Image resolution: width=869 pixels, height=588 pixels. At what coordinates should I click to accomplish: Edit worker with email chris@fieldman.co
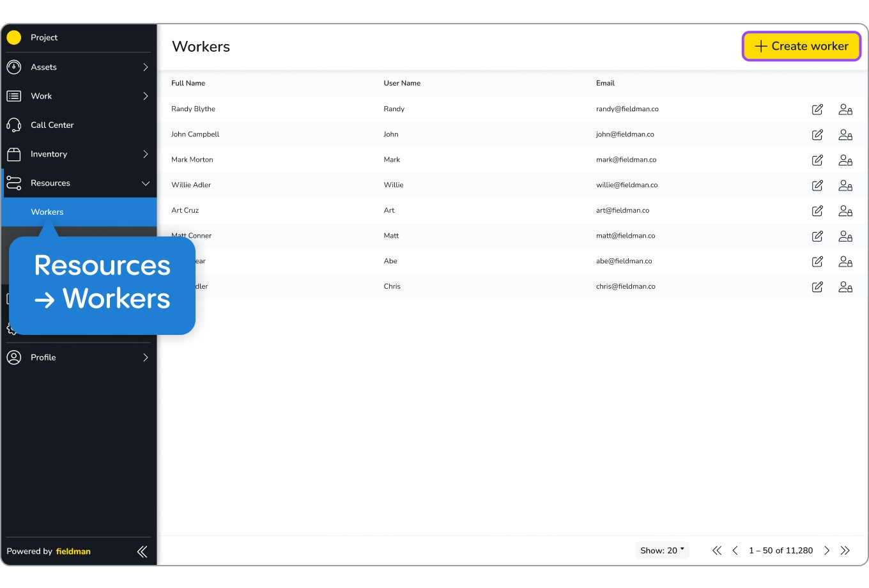point(817,287)
